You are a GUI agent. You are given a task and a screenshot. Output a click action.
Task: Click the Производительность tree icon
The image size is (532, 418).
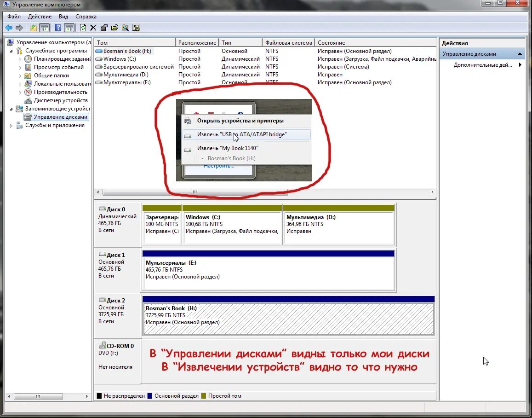point(28,92)
